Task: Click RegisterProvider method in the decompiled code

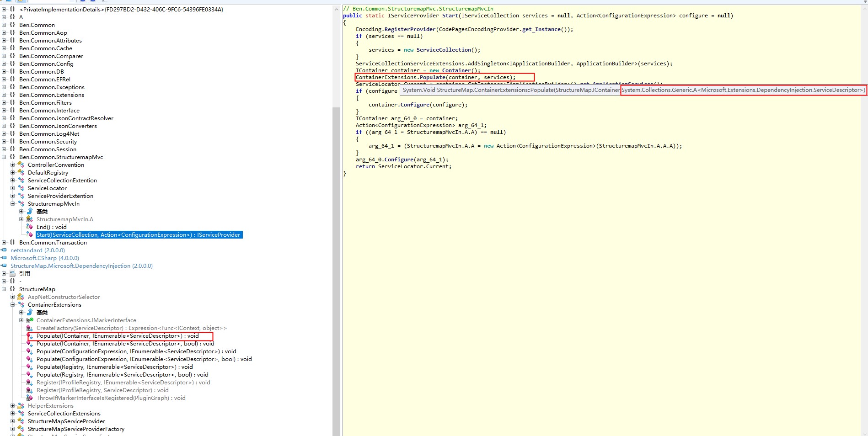Action: [410, 29]
